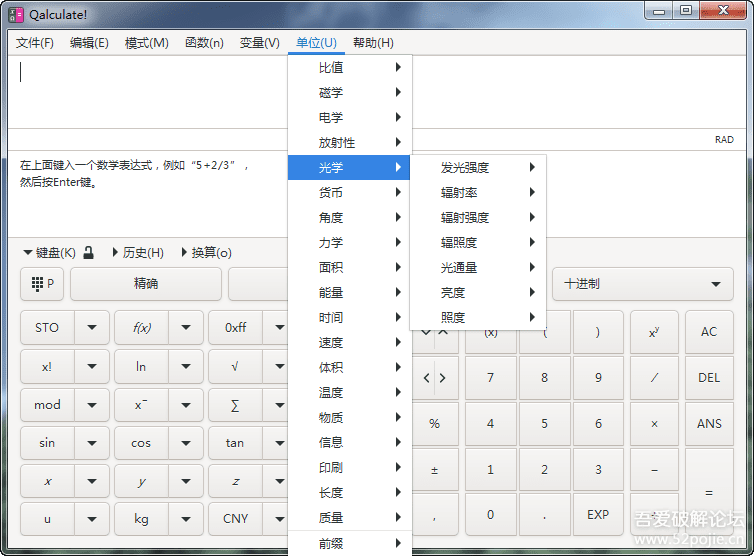Click the mod button

pos(47,405)
